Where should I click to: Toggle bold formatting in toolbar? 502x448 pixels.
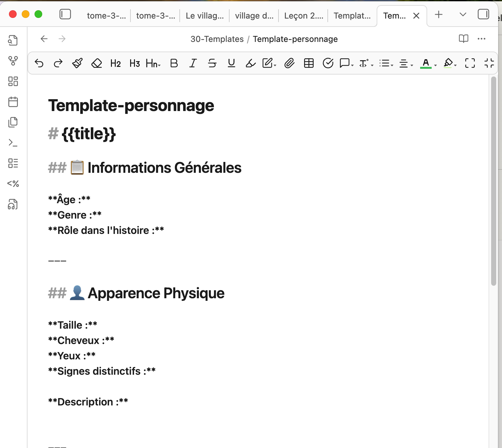click(174, 63)
